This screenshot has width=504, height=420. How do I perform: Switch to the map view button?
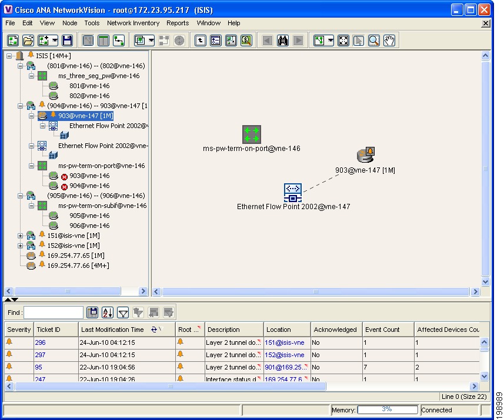coord(88,41)
